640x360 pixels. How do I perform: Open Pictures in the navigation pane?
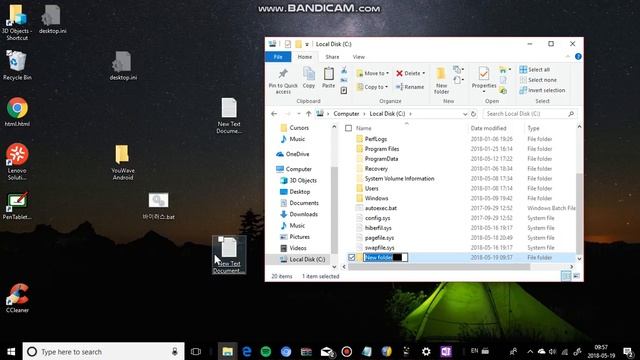point(299,237)
